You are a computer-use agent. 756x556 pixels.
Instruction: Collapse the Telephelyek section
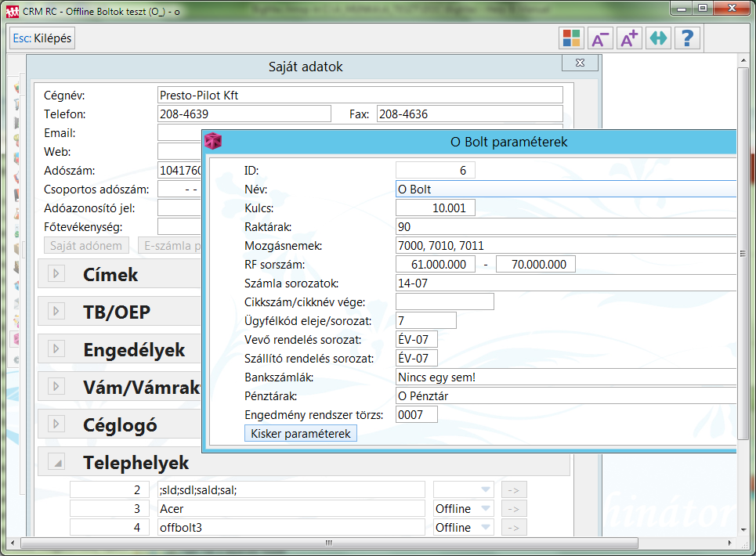click(56, 463)
